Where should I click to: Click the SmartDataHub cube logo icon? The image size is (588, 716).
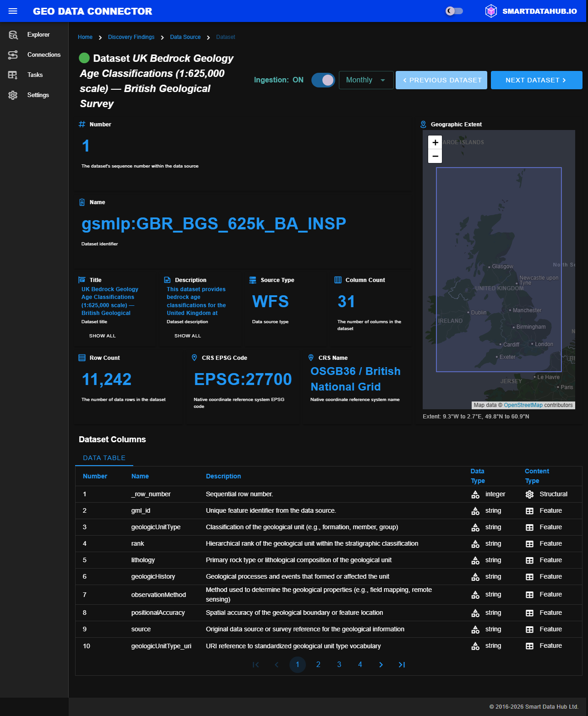[491, 11]
